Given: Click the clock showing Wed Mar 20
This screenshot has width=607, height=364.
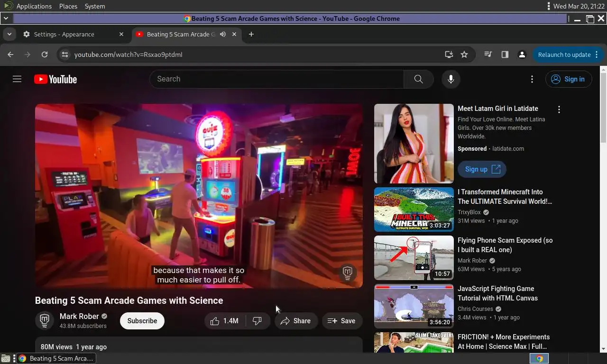Looking at the screenshot, I should [x=579, y=6].
